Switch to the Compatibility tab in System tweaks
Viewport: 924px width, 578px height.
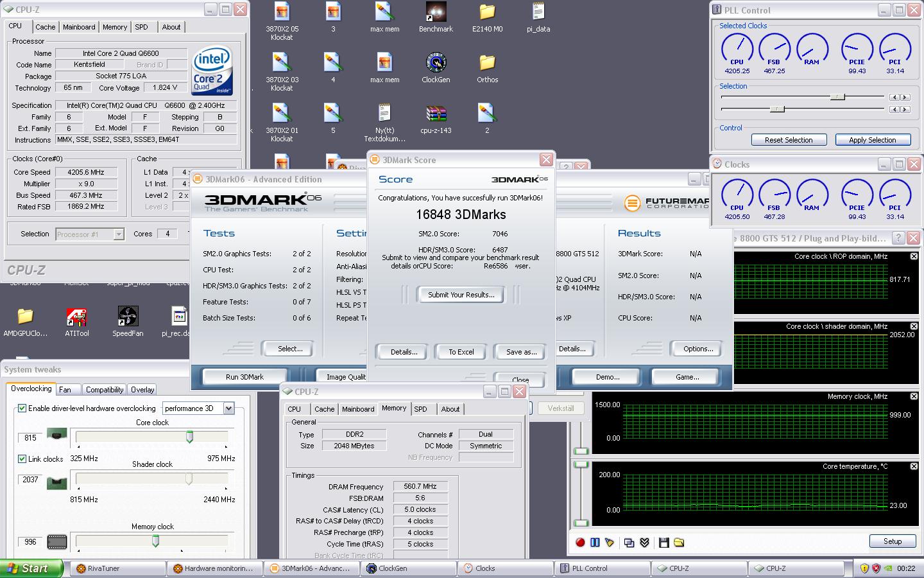[x=105, y=390]
